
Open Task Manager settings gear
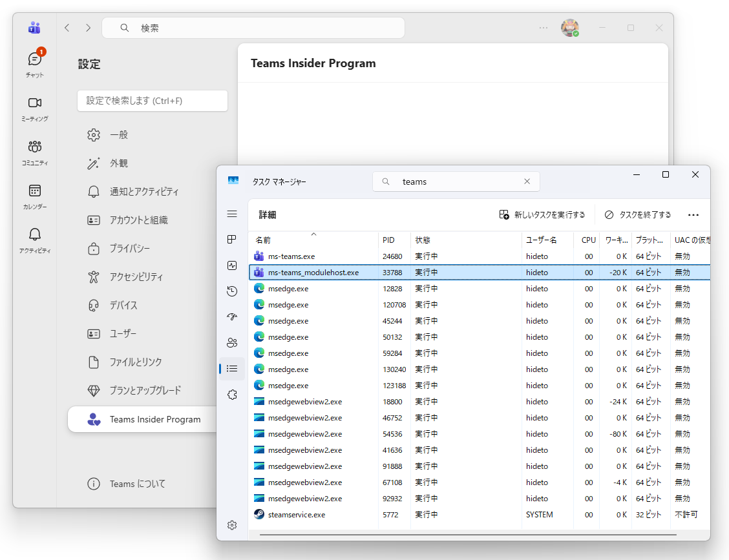pyautogui.click(x=232, y=525)
